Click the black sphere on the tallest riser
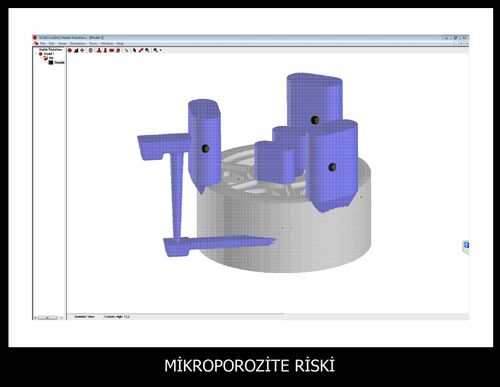The image size is (500, 387). 315,120
